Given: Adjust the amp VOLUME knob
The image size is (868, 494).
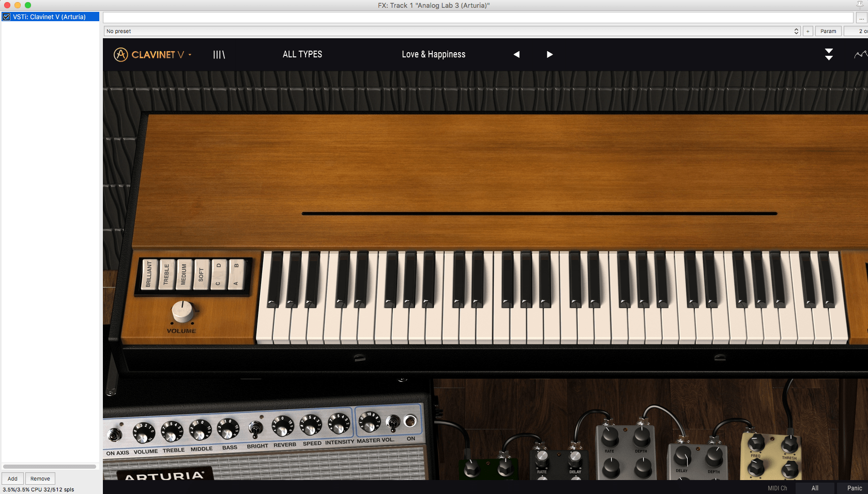Looking at the screenshot, I should coord(143,433).
